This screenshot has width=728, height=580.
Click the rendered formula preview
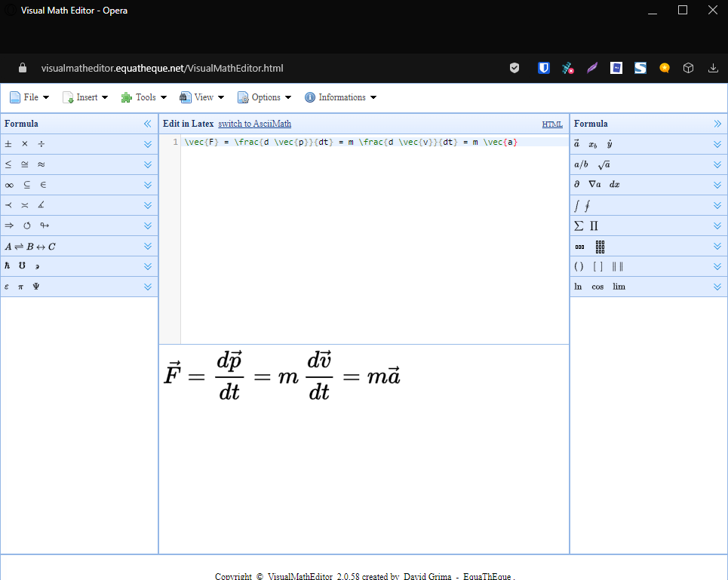coord(282,376)
